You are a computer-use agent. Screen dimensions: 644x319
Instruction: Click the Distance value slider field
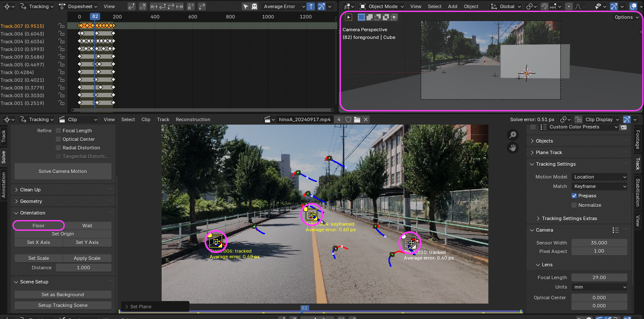tap(84, 268)
